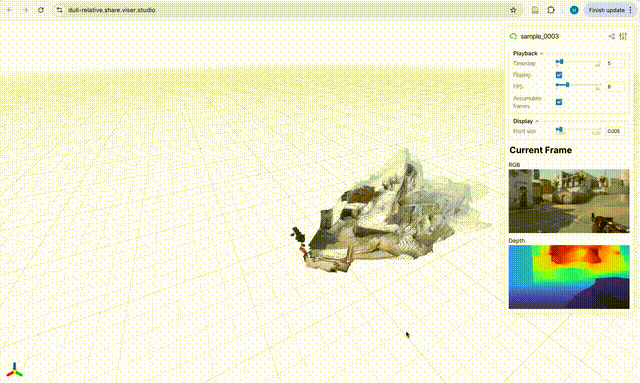640x383 pixels.
Task: Collapse the Display section
Action: 526,121
